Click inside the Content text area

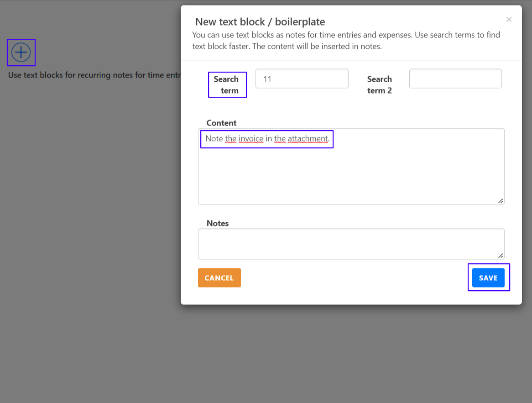pos(351,167)
